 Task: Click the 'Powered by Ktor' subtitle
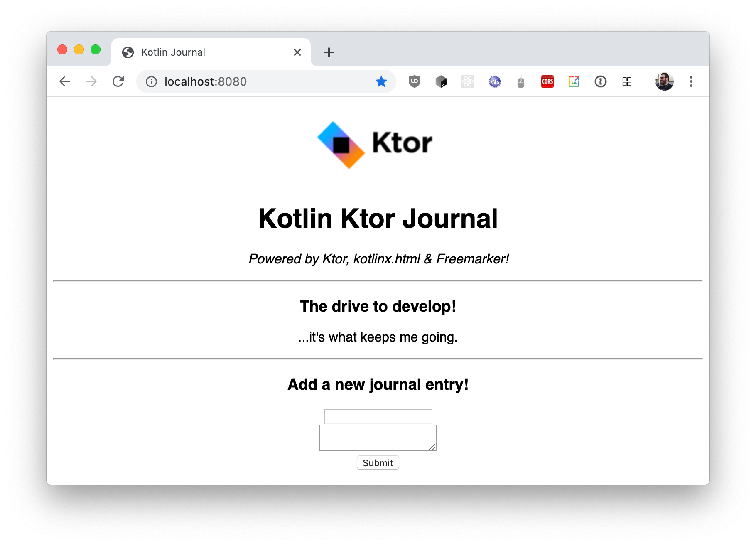[x=379, y=259]
